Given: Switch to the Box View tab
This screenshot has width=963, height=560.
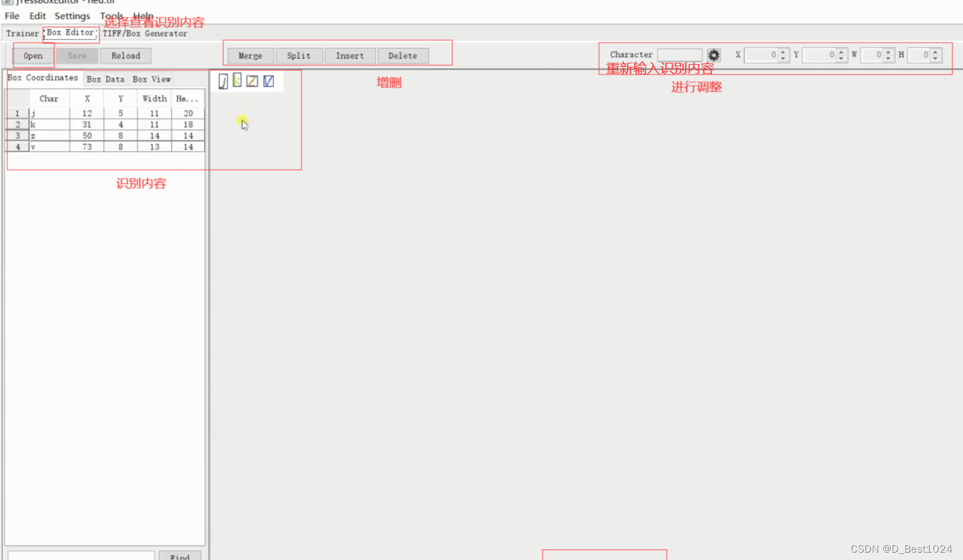Looking at the screenshot, I should tap(151, 79).
